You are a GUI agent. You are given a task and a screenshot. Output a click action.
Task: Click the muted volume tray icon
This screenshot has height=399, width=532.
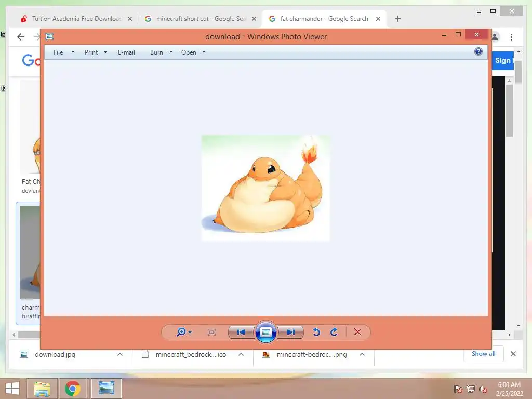(483, 389)
